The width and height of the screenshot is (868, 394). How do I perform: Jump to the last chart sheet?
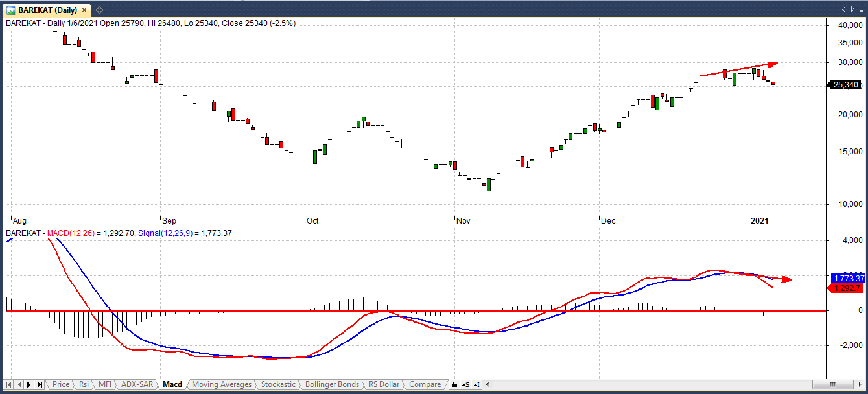[40, 385]
